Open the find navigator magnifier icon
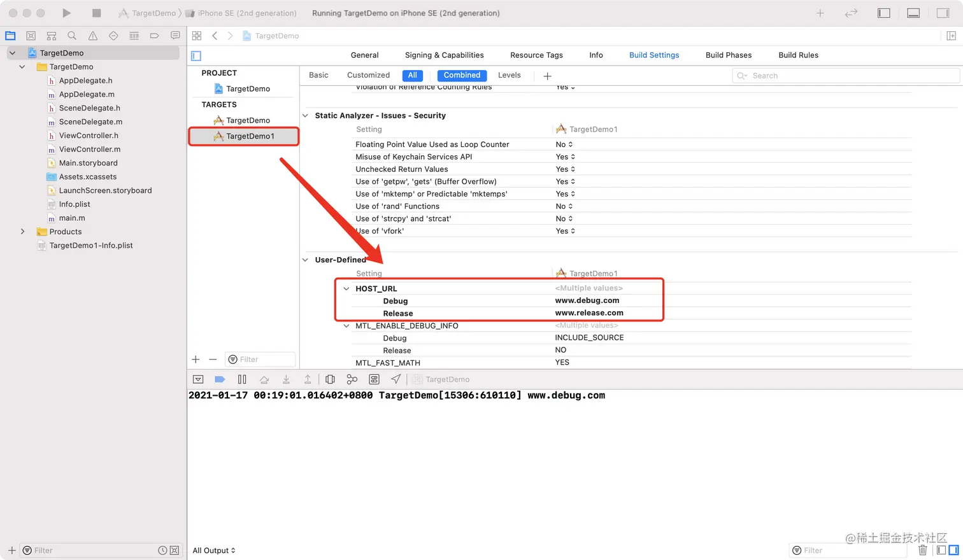 72,36
